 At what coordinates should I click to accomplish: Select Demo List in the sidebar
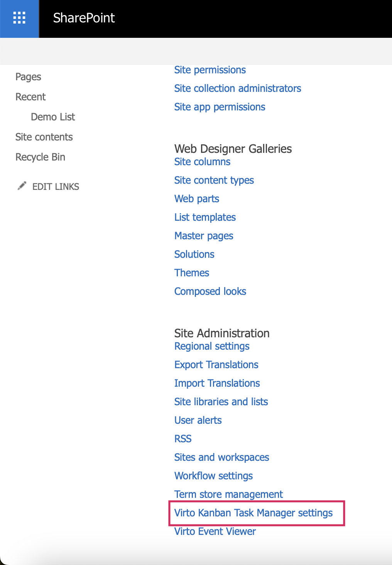(53, 117)
